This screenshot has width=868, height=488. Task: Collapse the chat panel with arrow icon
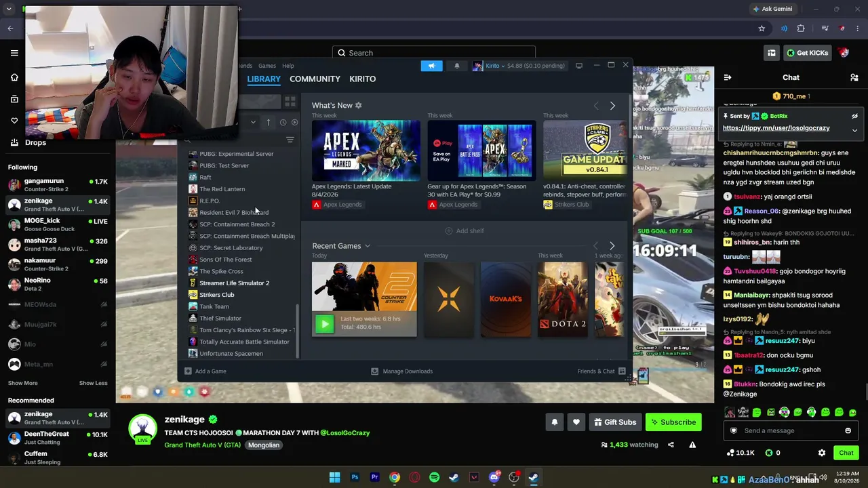(x=728, y=77)
